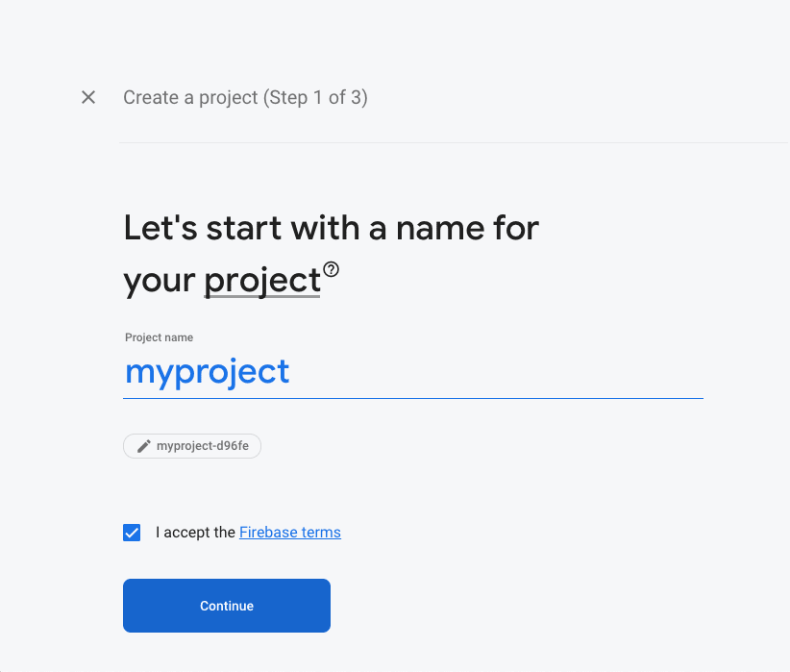Toggle the Firebase terms acceptance checkbox
The width and height of the screenshot is (790, 672).
click(x=132, y=532)
